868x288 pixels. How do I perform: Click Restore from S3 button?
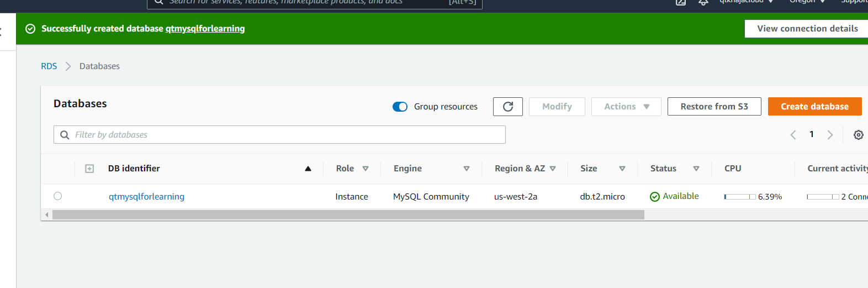click(714, 107)
